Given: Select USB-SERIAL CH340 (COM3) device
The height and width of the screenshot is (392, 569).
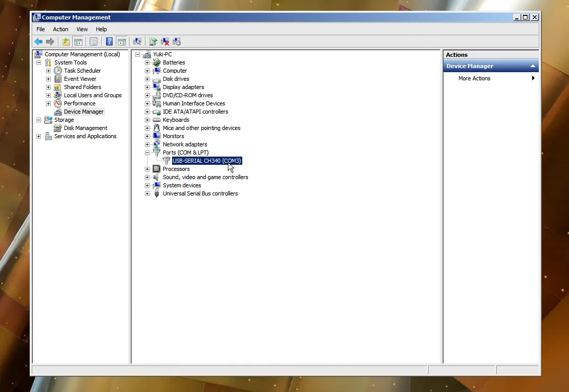Looking at the screenshot, I should pos(207,161).
